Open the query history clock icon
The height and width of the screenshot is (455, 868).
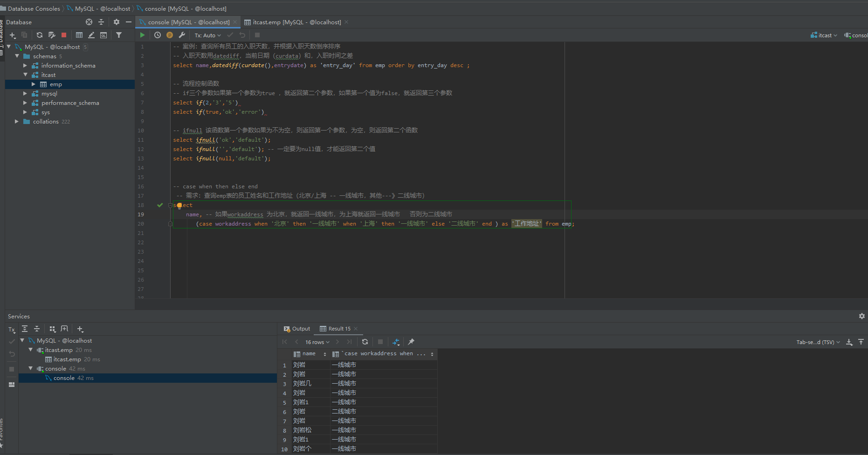158,35
